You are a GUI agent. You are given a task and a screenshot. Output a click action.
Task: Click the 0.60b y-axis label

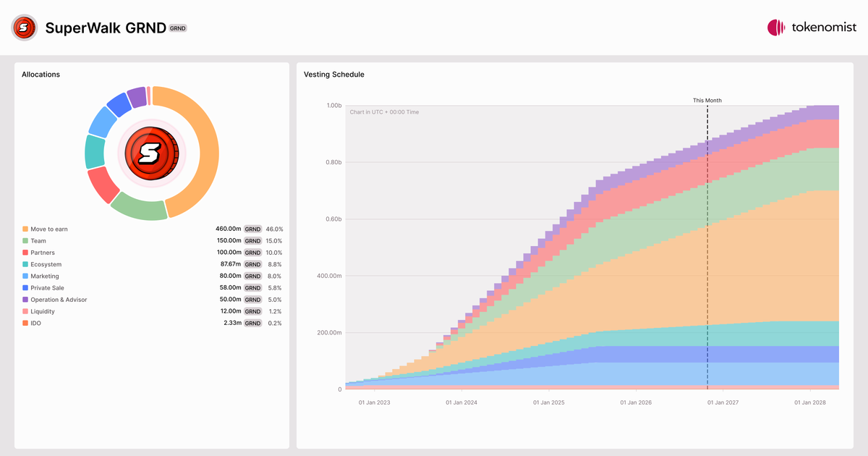click(x=333, y=219)
